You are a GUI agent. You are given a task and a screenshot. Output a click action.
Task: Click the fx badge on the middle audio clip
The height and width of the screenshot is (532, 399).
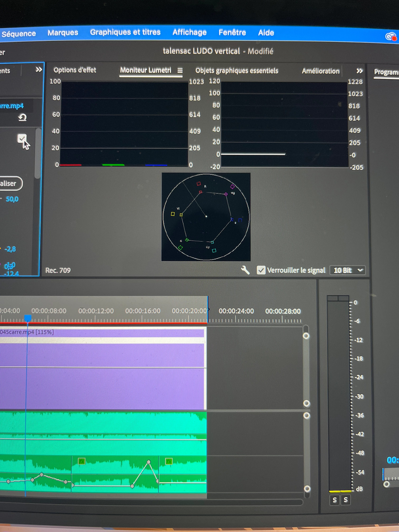pos(82,461)
